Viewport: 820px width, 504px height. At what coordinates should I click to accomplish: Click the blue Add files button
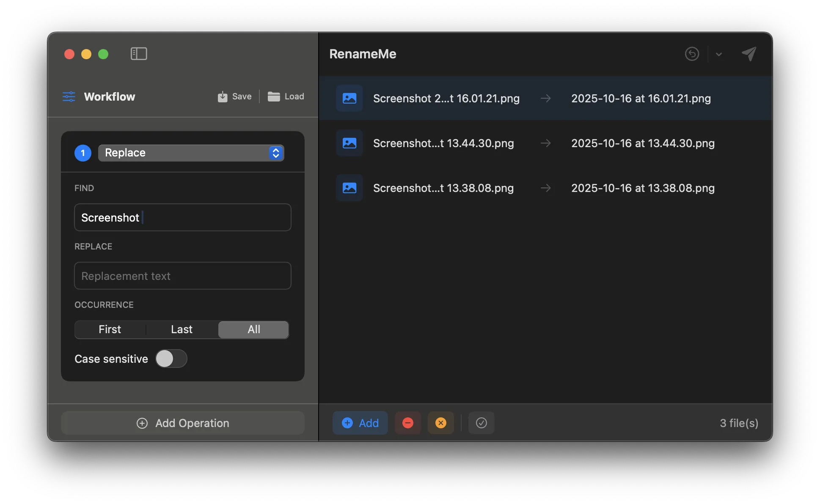pos(360,423)
